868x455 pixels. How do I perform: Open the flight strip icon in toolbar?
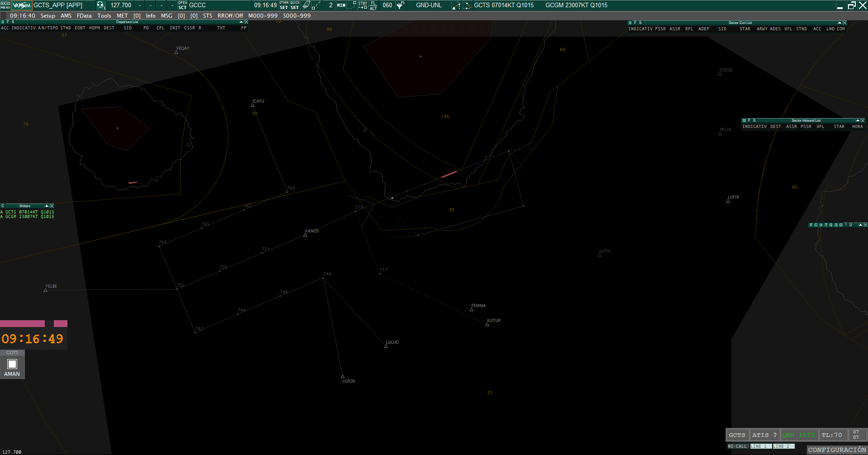306,5
